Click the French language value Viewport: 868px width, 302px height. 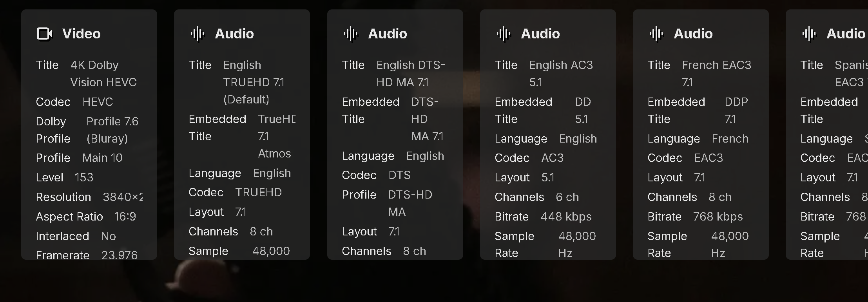click(730, 139)
